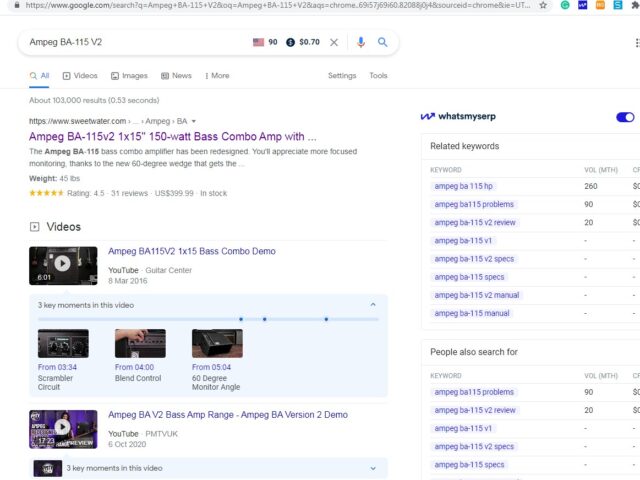Clear the search query with the X
Image resolution: width=640 pixels, height=480 pixels.
[334, 42]
